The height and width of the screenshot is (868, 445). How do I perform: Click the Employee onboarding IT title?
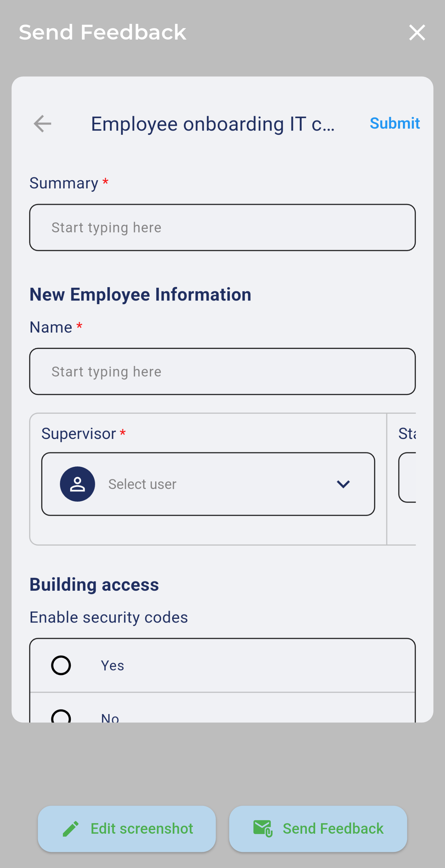213,124
